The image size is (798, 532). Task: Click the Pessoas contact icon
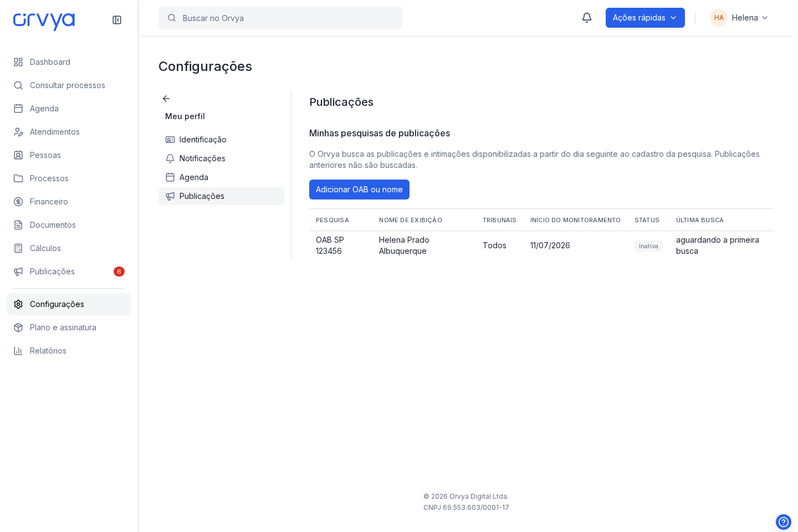(18, 155)
